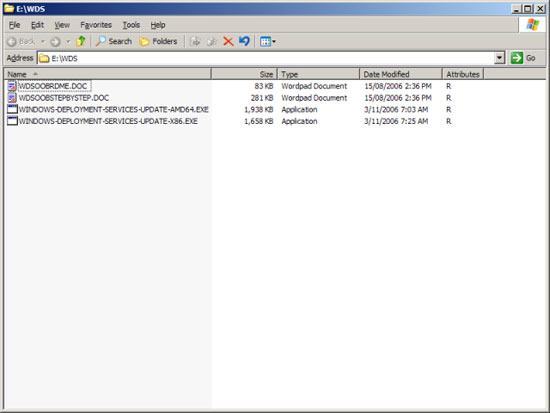Viewport: 550px width, 413px height.
Task: Click the Search toolbar button
Action: (114, 41)
